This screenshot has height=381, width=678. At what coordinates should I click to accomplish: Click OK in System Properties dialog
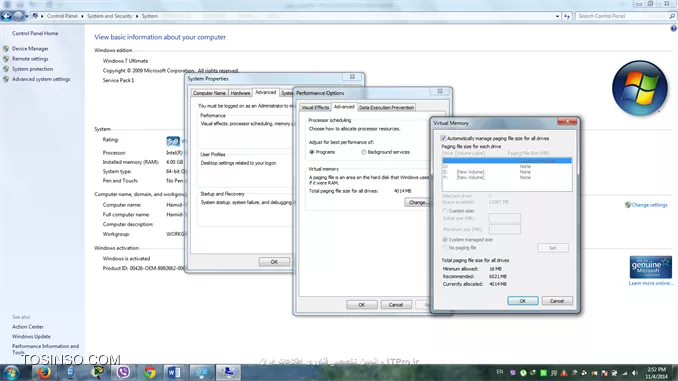(x=274, y=262)
